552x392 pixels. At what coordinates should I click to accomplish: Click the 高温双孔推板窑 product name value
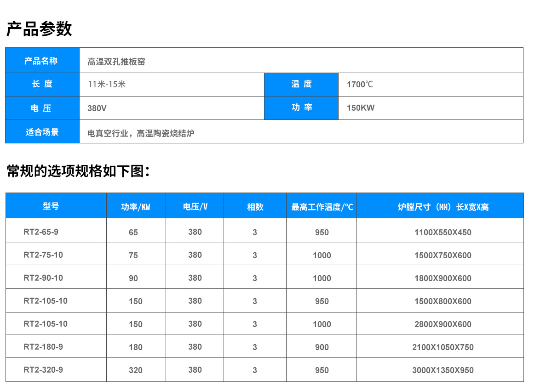(116, 61)
